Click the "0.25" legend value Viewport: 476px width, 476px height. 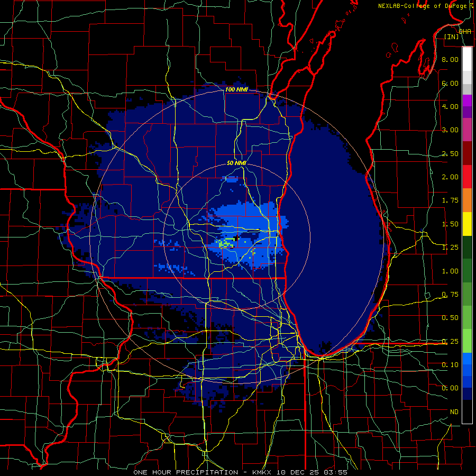click(450, 342)
